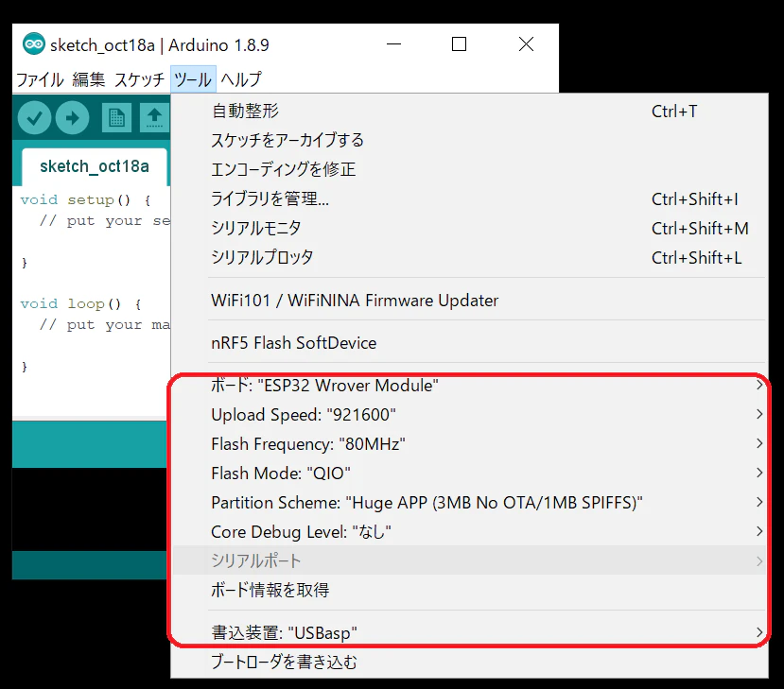
Task: Open シリアルプロッタ from the menu
Action: tap(469, 257)
